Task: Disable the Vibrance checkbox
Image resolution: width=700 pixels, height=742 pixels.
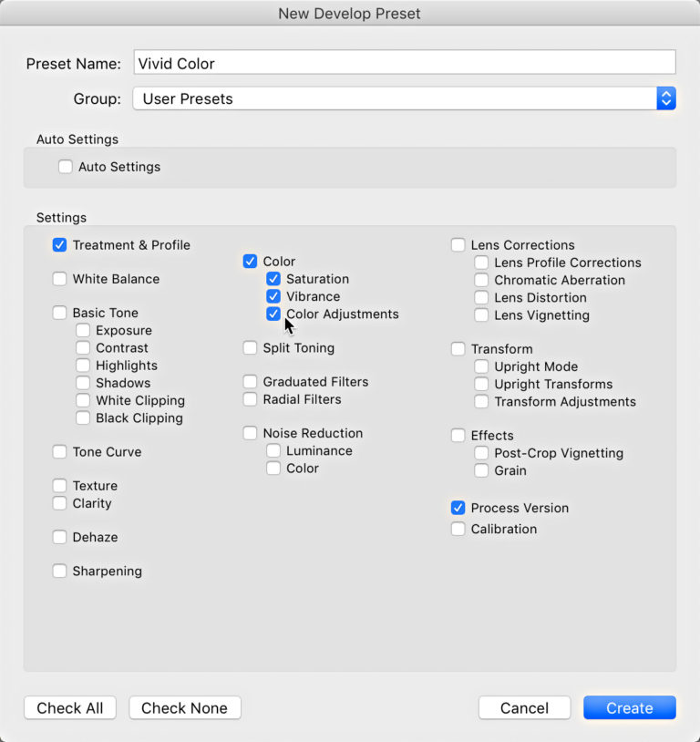Action: point(273,296)
